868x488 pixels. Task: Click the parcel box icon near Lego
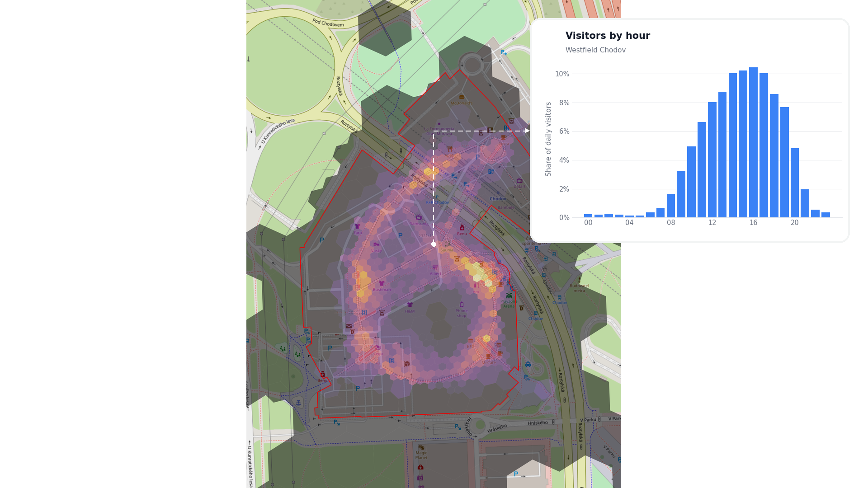407,364
